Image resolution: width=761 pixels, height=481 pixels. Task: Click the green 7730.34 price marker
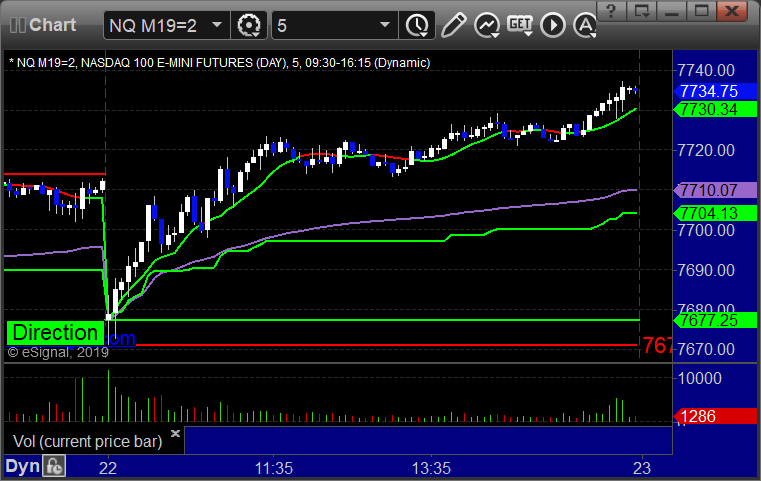coord(715,109)
